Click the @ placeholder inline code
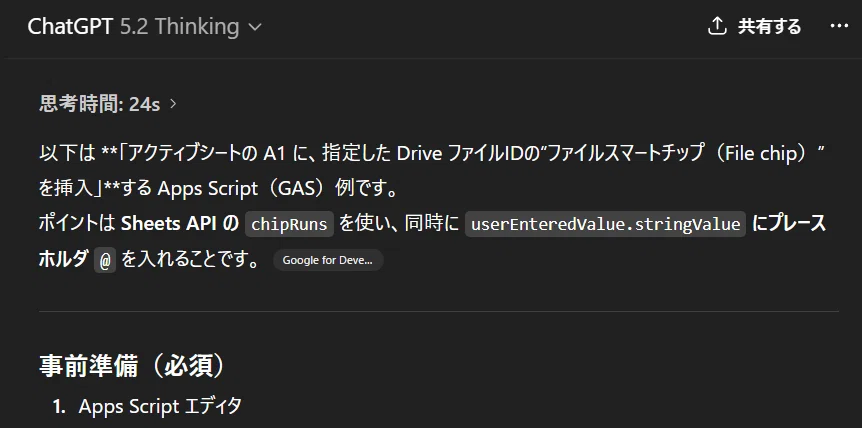 click(105, 260)
